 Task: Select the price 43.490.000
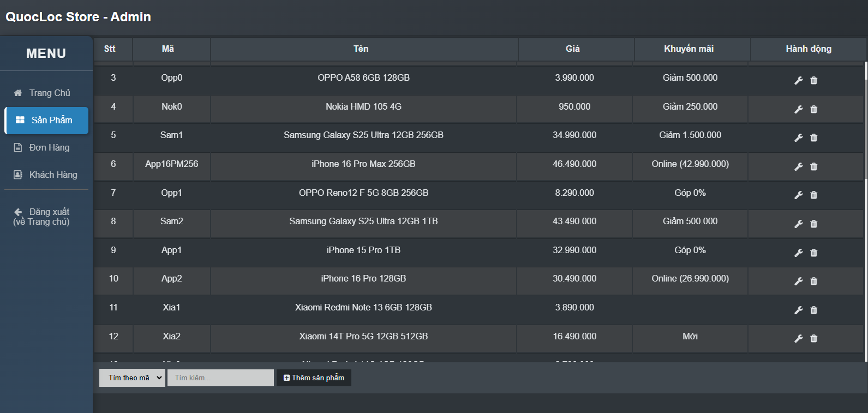coord(574,221)
